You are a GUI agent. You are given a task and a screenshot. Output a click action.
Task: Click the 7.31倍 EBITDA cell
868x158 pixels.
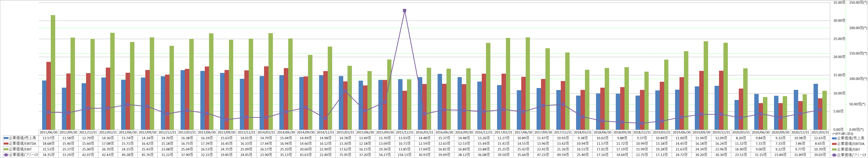pos(761,144)
